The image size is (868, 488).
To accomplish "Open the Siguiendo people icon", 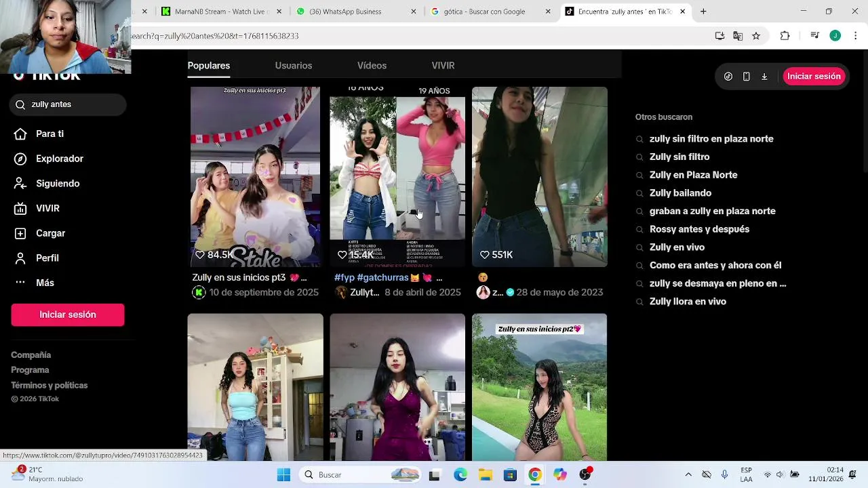I will tap(20, 184).
